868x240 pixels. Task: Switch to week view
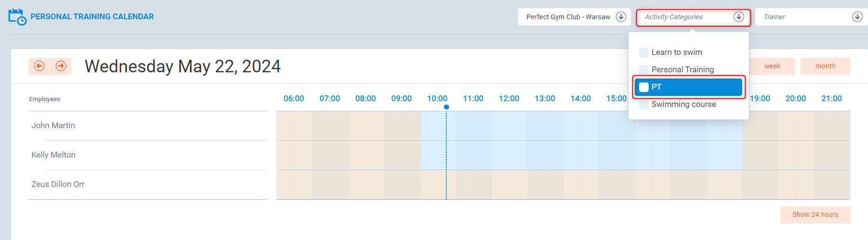tap(772, 67)
